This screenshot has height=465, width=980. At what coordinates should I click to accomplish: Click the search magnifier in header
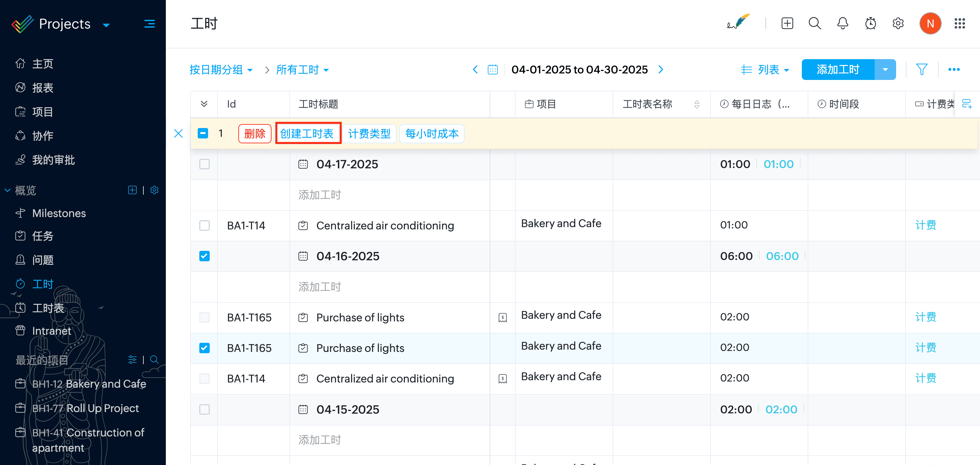pyautogui.click(x=814, y=24)
